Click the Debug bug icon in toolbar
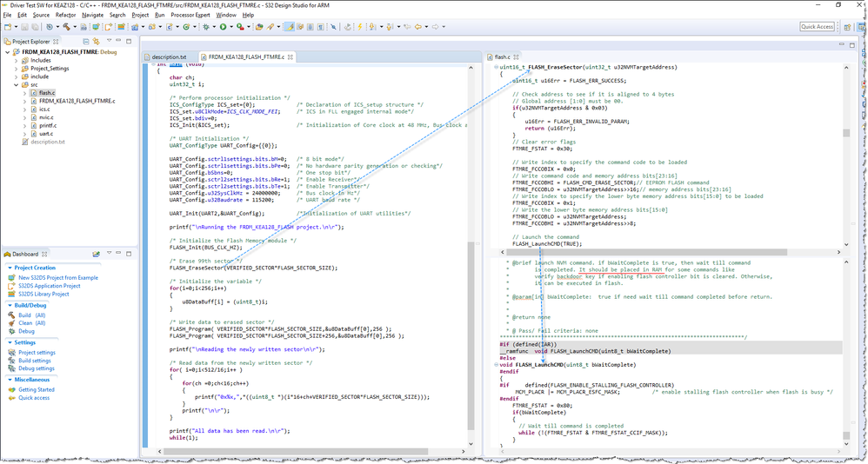Screen dimensions: 868x464 (x=207, y=27)
